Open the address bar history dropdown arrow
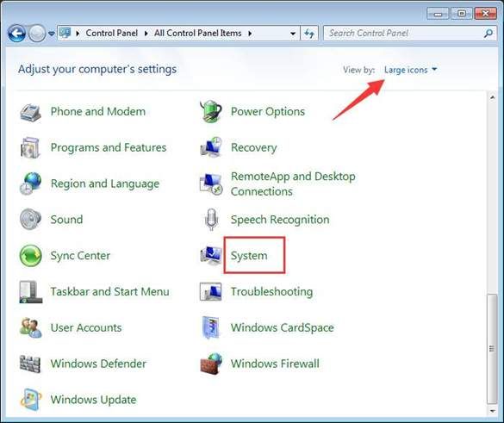The width and height of the screenshot is (504, 423). [x=293, y=34]
